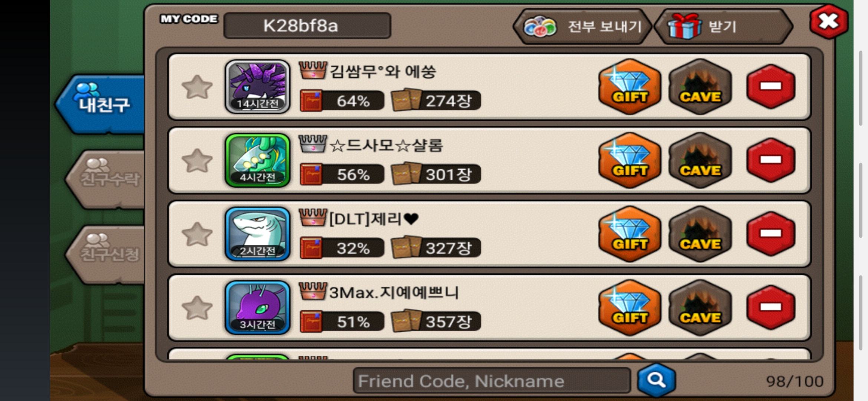Viewport: 868px width, 401px height.
Task: Remove friend 김쌈무°와 에쑹 with red minus
Action: coord(771,86)
